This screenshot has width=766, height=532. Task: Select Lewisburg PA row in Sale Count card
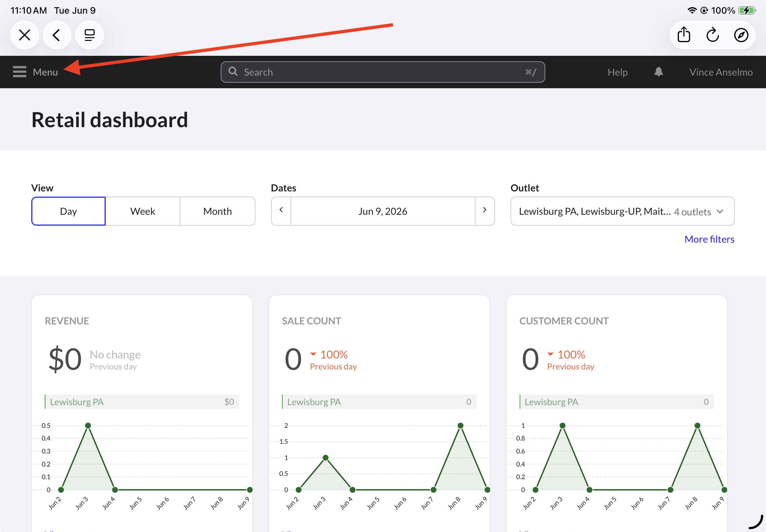(x=379, y=402)
